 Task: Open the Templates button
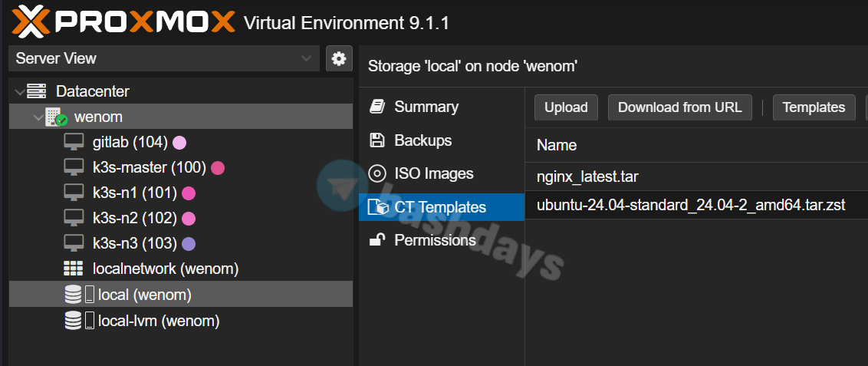tap(814, 107)
